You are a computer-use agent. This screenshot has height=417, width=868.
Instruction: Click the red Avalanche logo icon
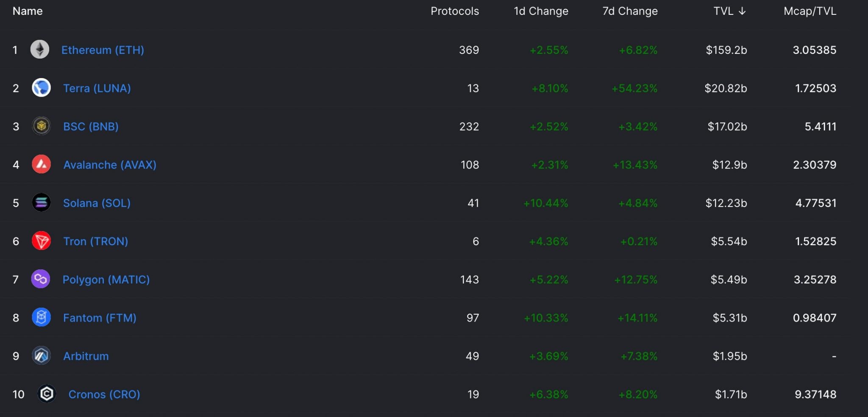pyautogui.click(x=42, y=164)
